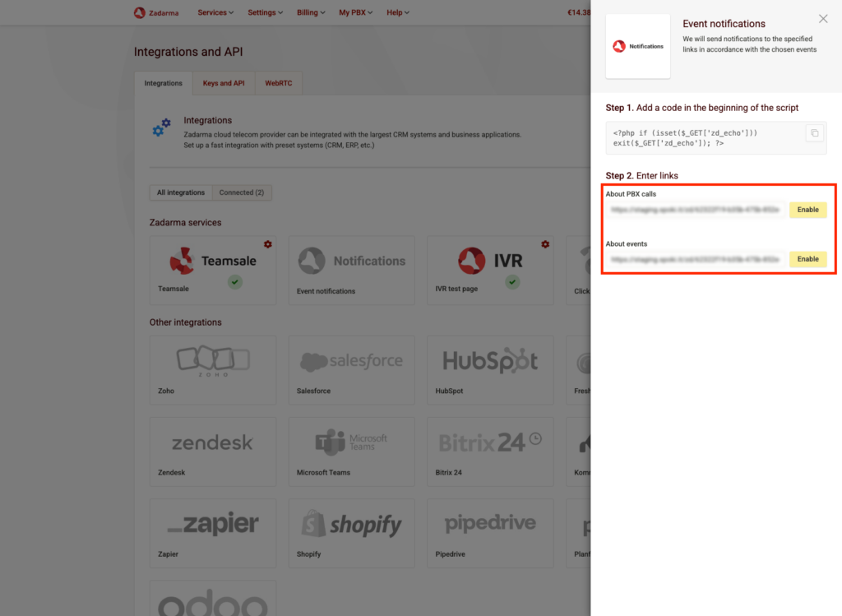Open the Billing menu
Screen dimensions: 842x616
(311, 12)
